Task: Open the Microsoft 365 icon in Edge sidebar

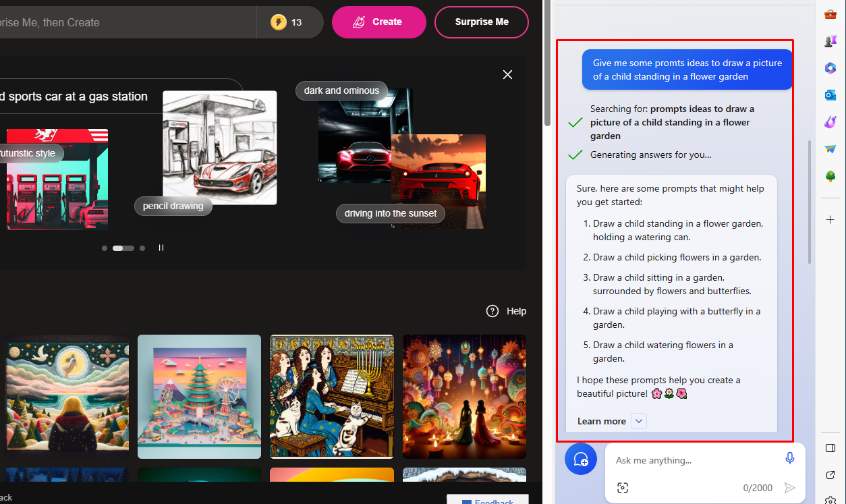Action: tap(830, 68)
